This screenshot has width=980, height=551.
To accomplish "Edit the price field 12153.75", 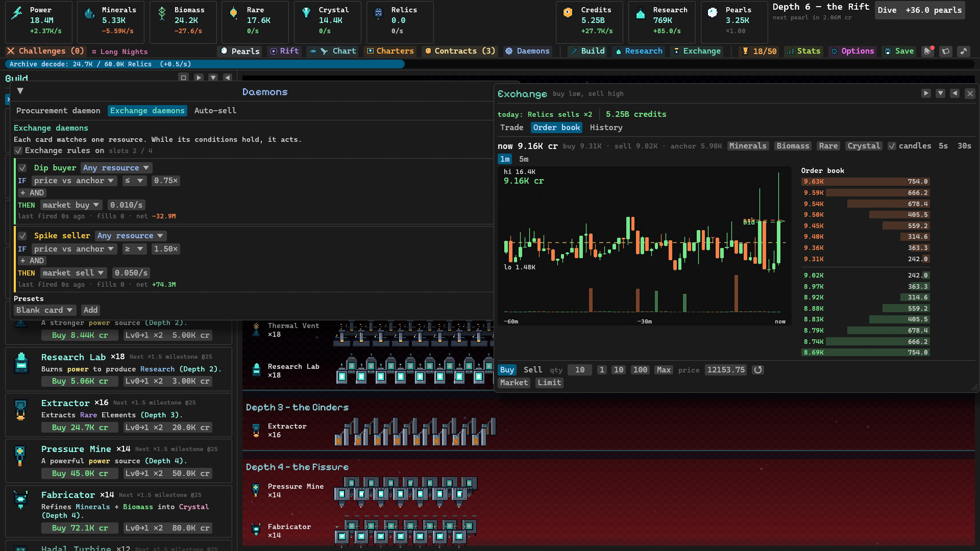I will point(726,370).
